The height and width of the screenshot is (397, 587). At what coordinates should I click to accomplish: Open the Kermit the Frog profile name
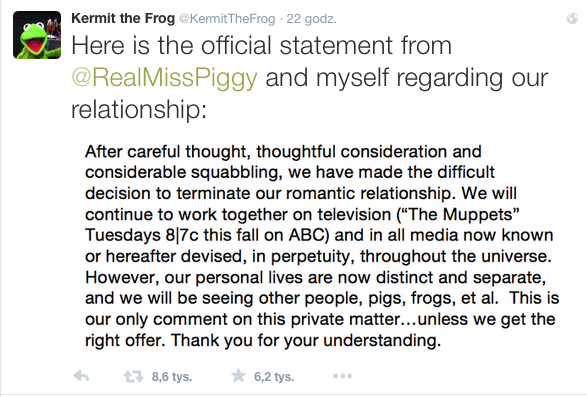123,18
